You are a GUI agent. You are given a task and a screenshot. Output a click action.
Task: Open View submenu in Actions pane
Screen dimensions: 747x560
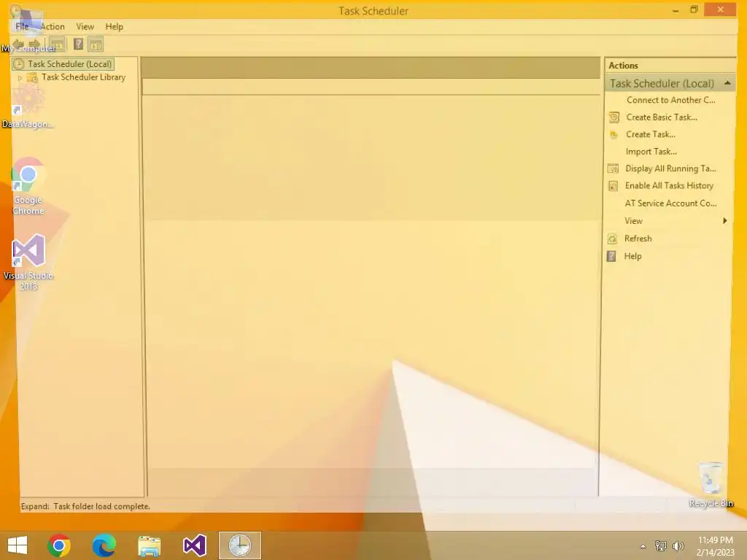[x=633, y=221]
